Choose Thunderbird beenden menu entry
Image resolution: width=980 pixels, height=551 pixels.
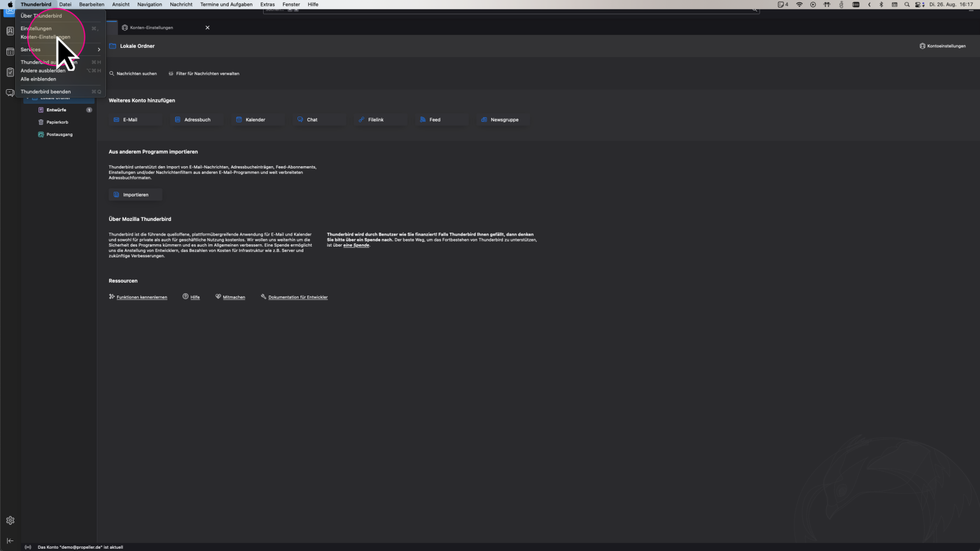click(45, 92)
